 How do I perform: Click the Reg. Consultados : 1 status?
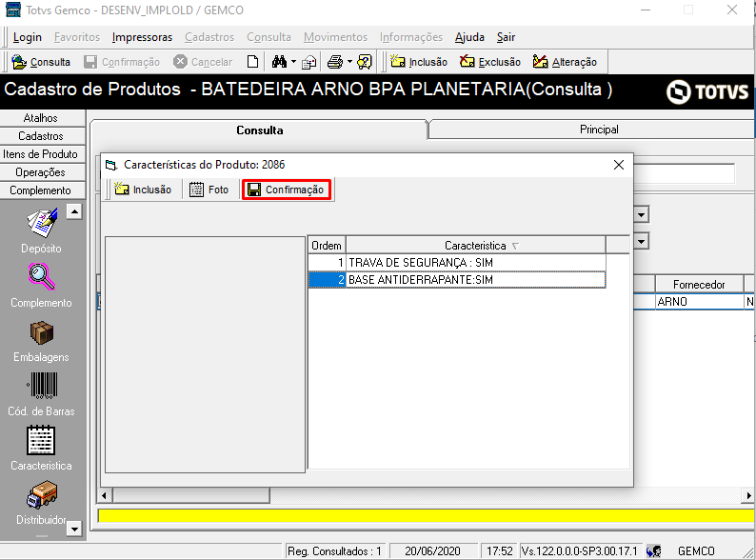coord(334,550)
